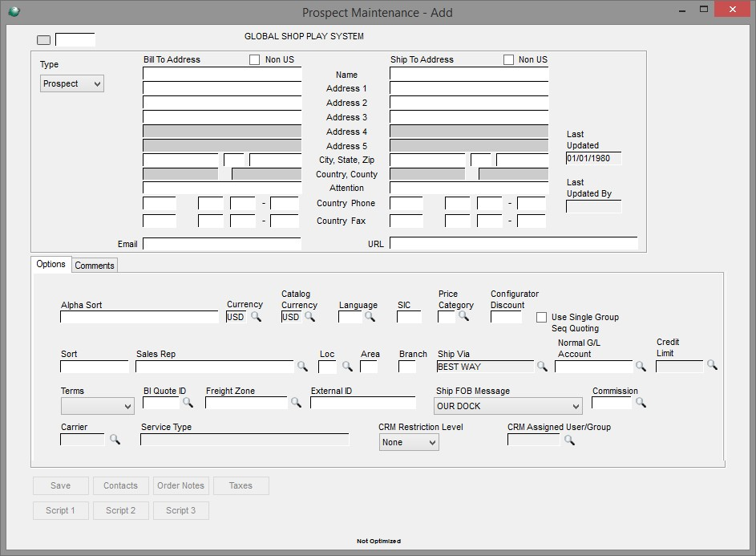
Task: Open the Loc lookup magnifier
Action: click(347, 367)
